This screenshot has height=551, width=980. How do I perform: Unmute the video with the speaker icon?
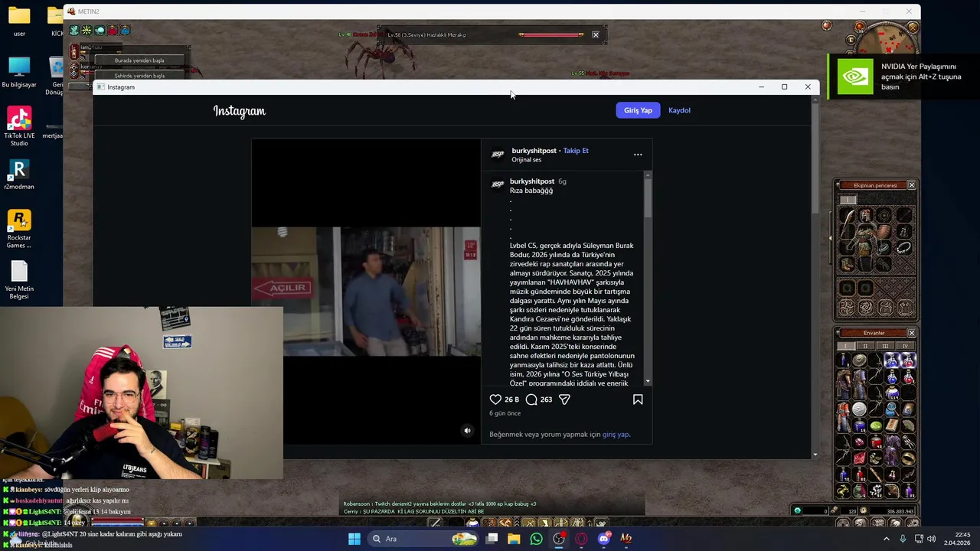click(x=467, y=431)
